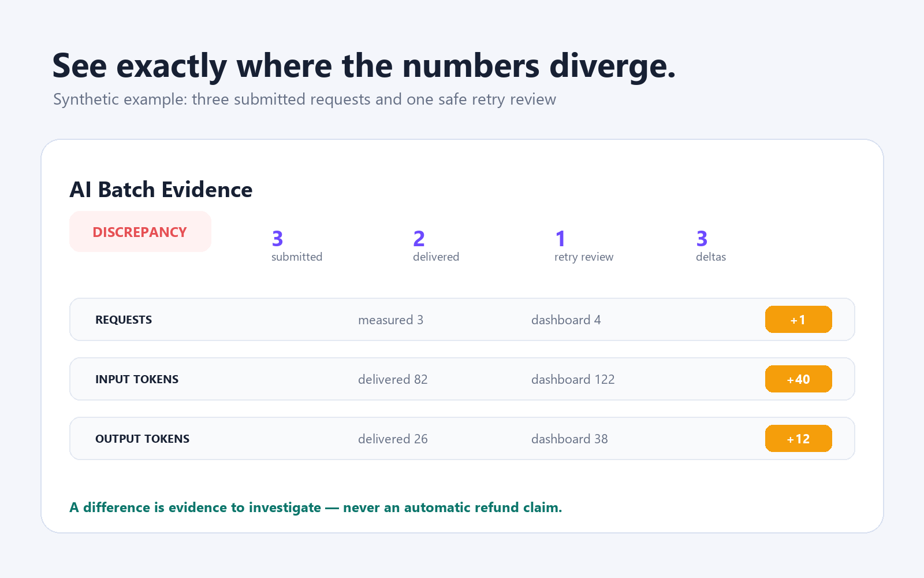
Task: Click the green 'A difference is evidence' note
Action: (316, 507)
